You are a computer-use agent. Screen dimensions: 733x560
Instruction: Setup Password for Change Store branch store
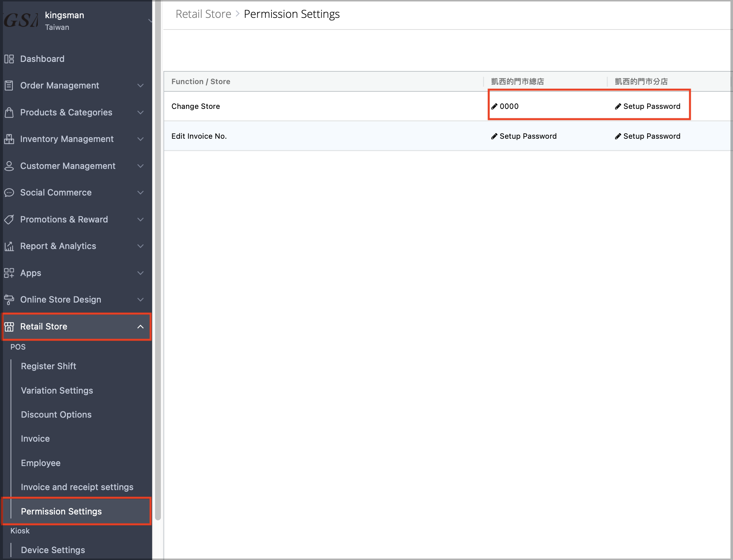tap(647, 106)
